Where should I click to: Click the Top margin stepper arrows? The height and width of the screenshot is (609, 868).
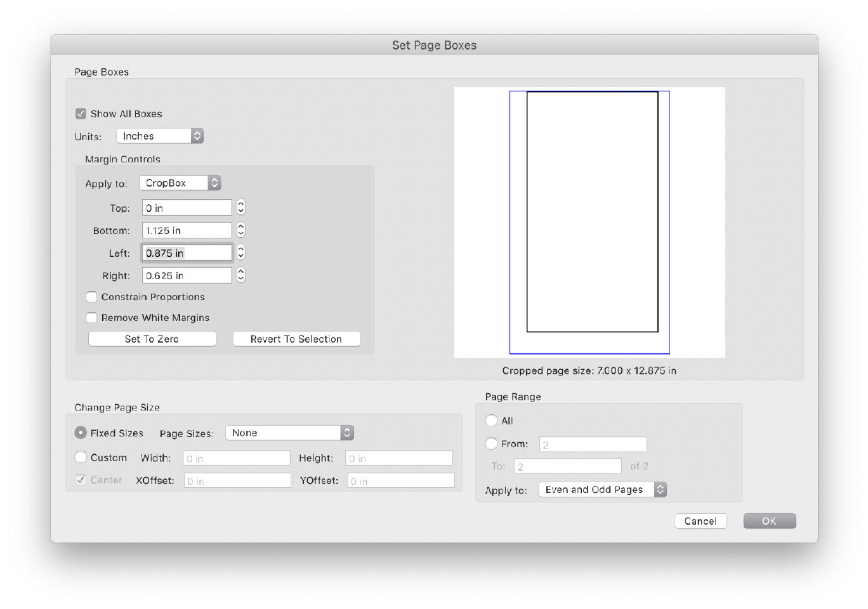[x=241, y=207]
